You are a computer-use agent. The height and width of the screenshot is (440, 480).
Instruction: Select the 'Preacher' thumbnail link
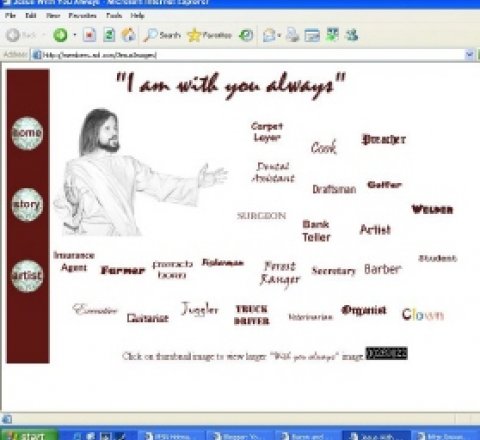[384, 139]
